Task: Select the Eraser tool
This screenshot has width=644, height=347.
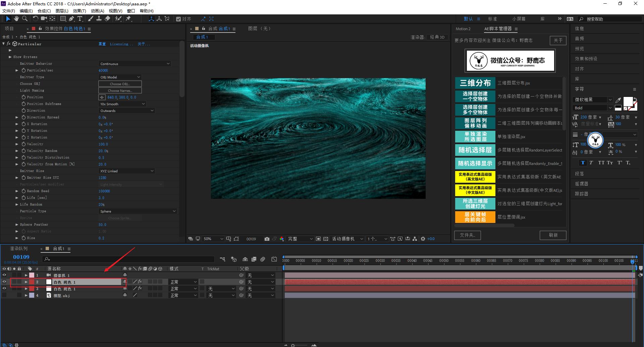Action: tap(107, 19)
